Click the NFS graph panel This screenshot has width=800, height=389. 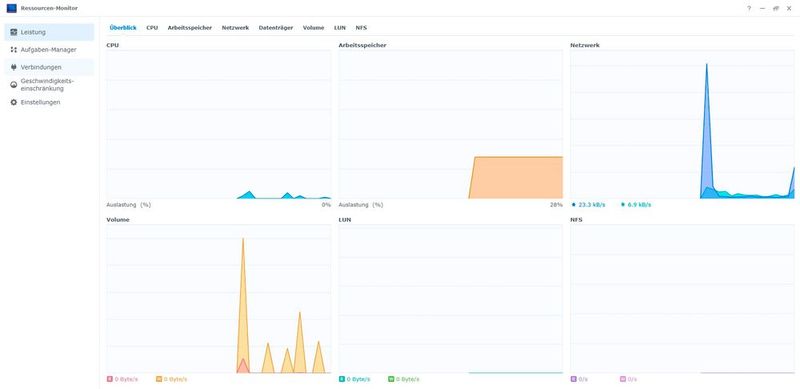pyautogui.click(x=682, y=299)
